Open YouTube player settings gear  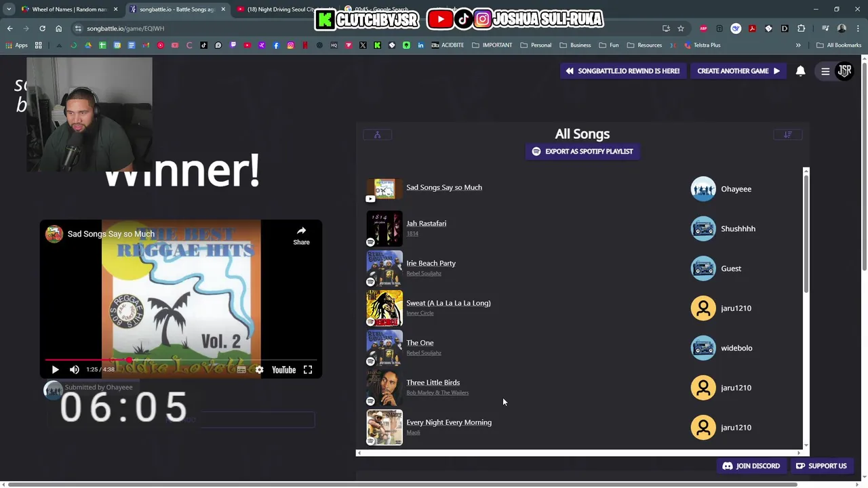tap(259, 369)
